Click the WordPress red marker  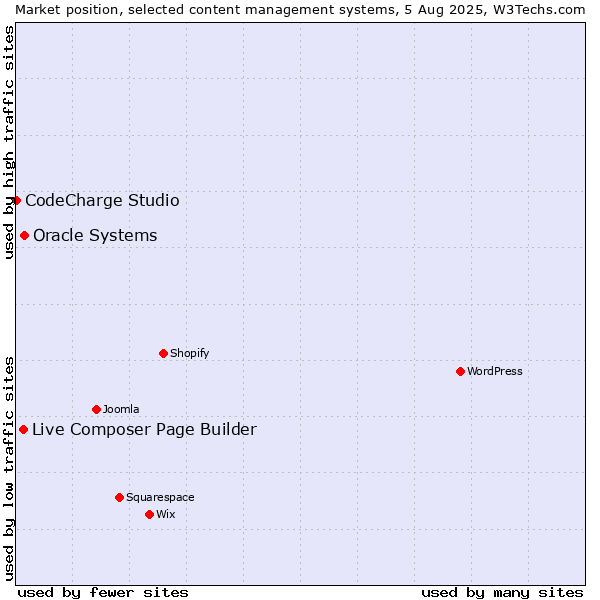point(460,371)
